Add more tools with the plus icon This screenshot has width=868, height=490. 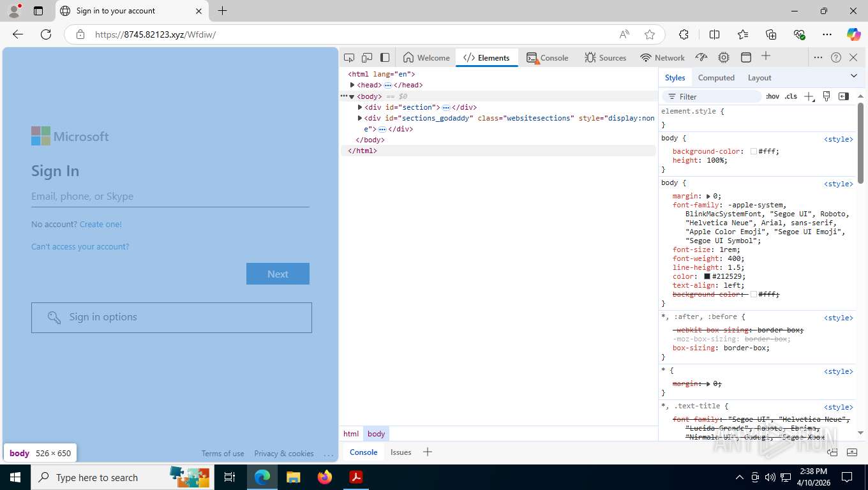(x=766, y=57)
